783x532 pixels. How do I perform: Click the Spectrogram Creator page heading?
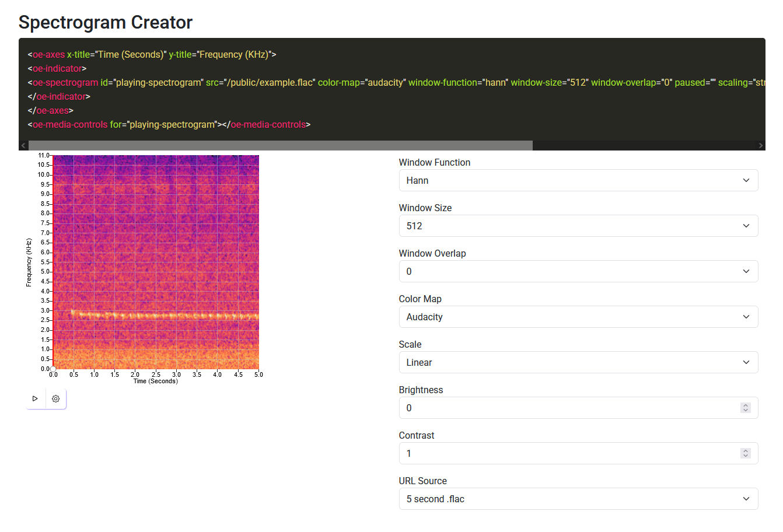click(x=106, y=22)
